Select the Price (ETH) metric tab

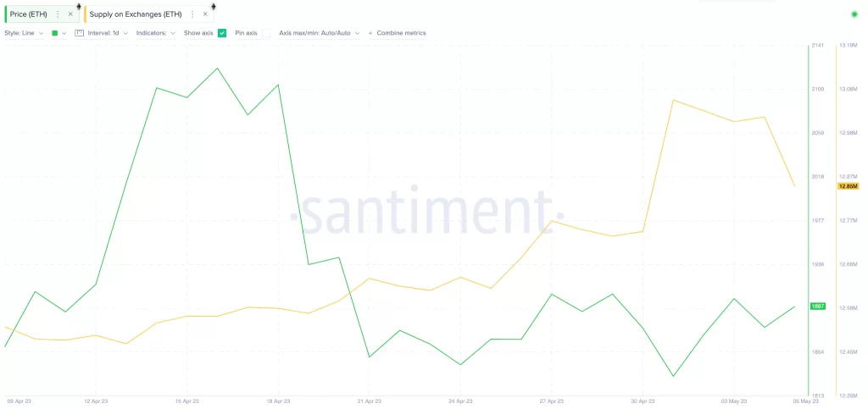(x=29, y=14)
